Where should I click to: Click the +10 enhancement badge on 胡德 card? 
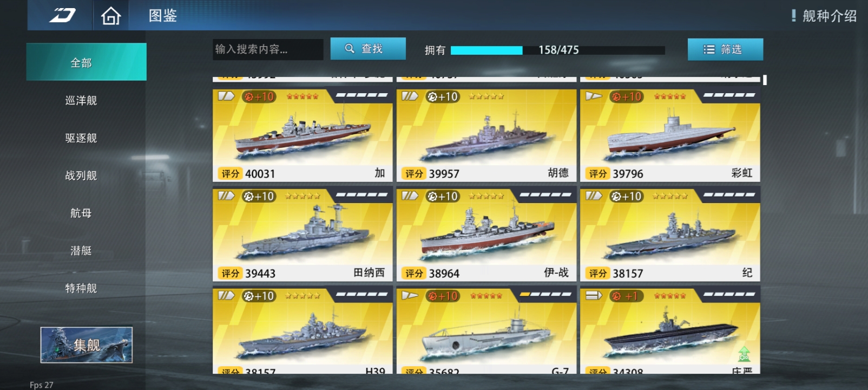[x=443, y=96]
